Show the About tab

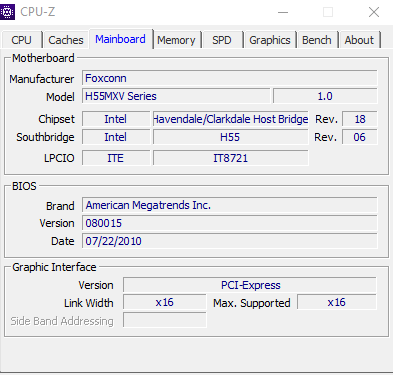(359, 40)
